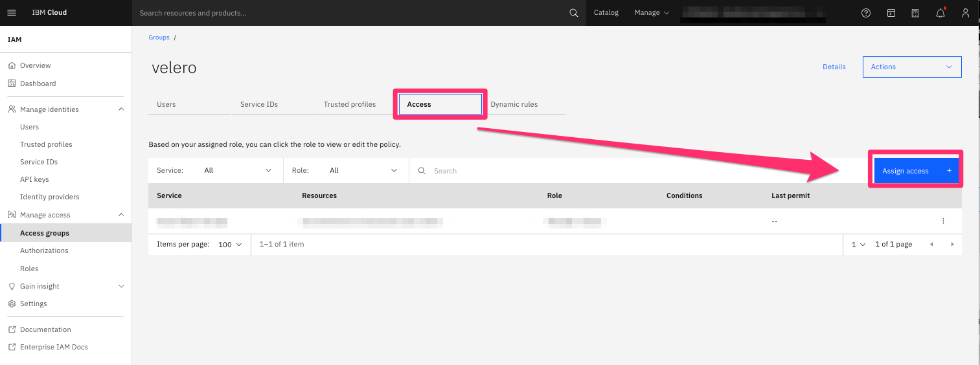The height and width of the screenshot is (365, 980).
Task: Open the Details link
Action: pos(834,67)
